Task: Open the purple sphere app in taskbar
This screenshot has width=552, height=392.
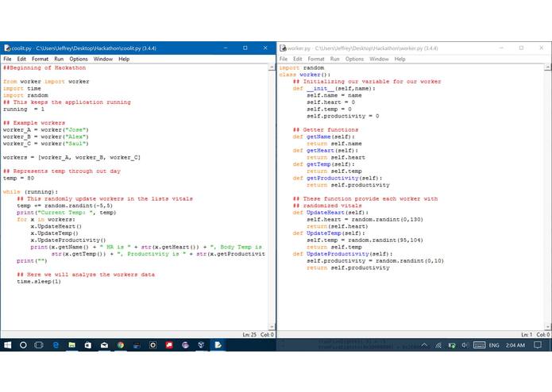Action: (185, 345)
